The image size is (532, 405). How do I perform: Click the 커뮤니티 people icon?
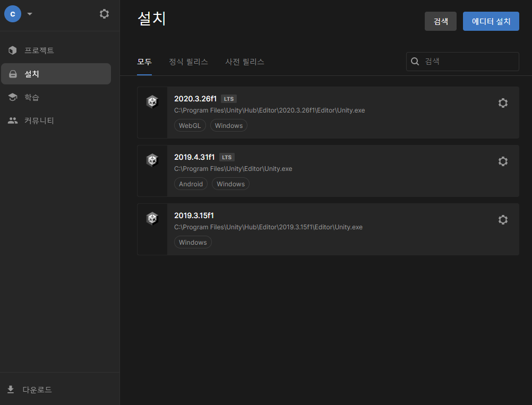point(13,120)
